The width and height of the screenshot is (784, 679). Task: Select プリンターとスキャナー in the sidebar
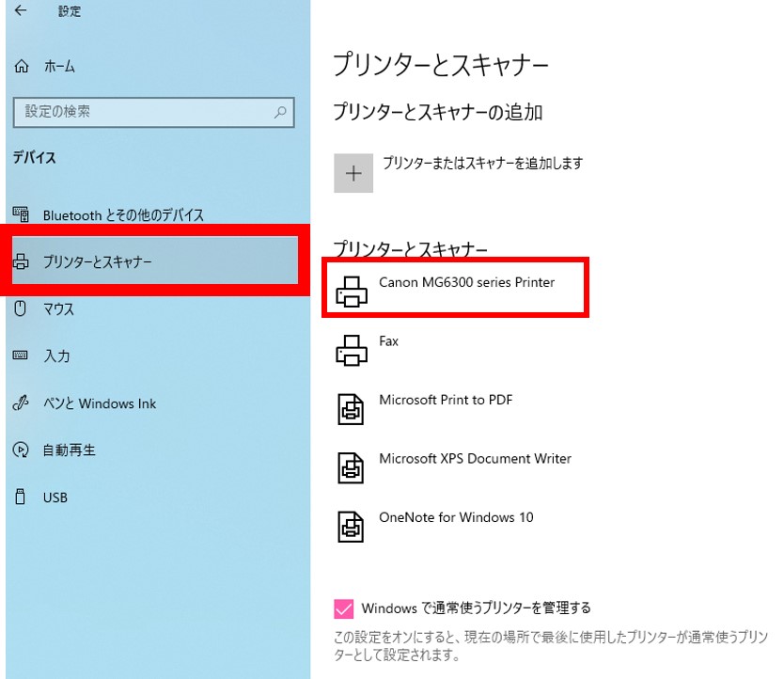coord(155,261)
